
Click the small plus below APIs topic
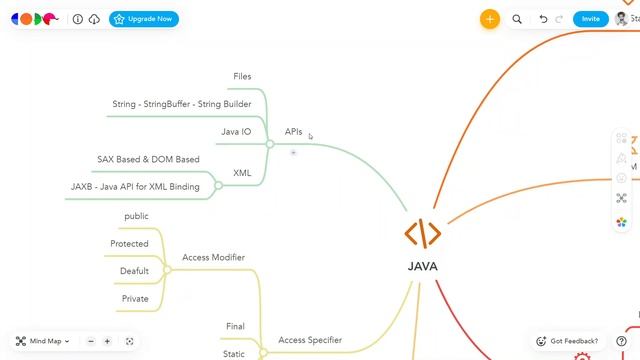coord(293,153)
